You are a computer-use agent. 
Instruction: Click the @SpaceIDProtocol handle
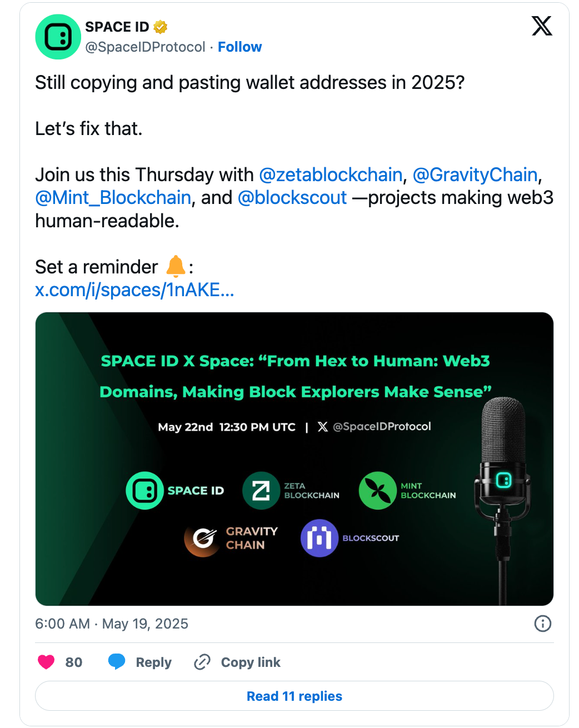pos(144,47)
